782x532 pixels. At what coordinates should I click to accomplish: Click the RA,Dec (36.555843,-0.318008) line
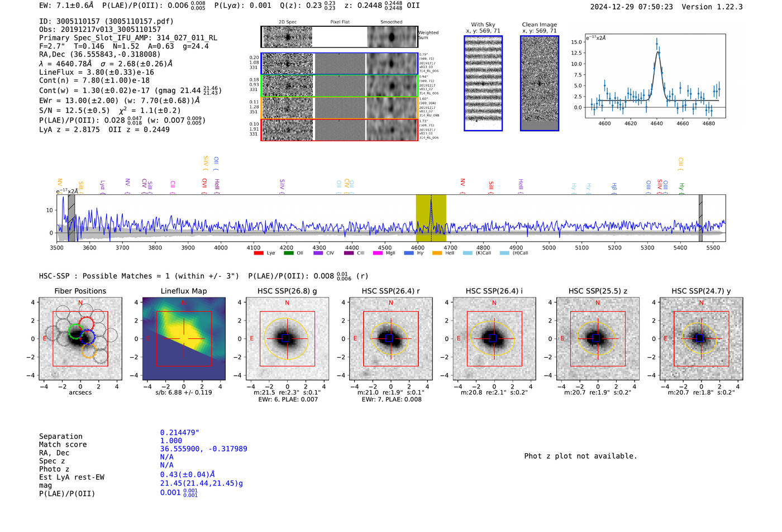coord(99,54)
